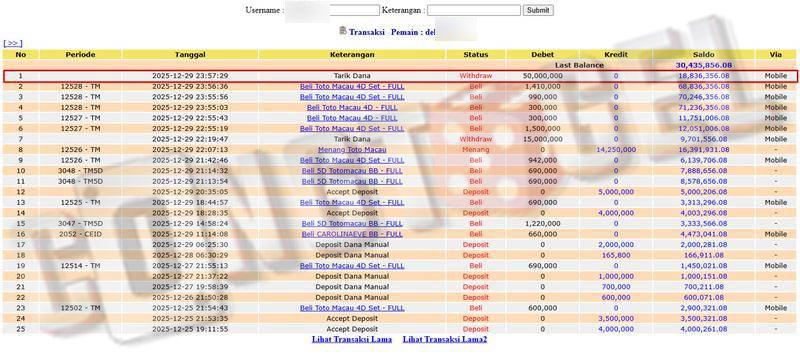Focus the Username input field

332,10
